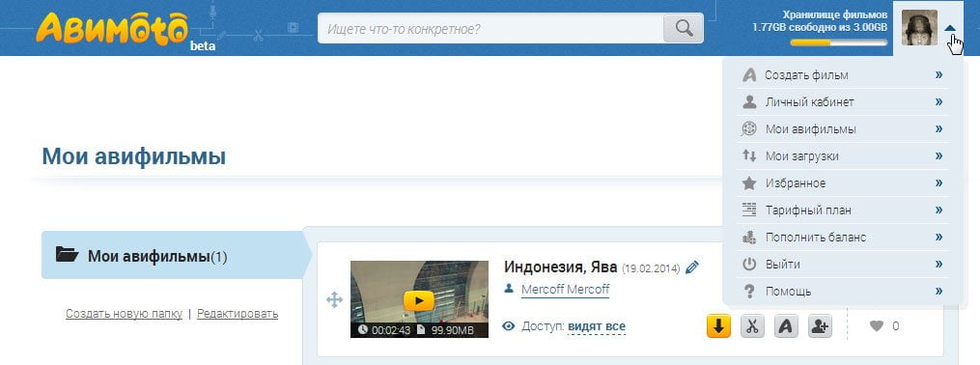Click the film reel icon in the menu
Image resolution: width=980 pixels, height=365 pixels.
(x=748, y=129)
